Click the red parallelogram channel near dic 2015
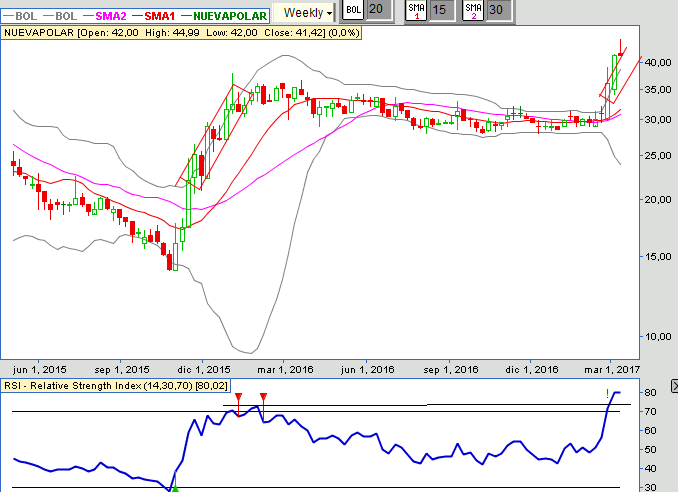678x495 pixels. pyautogui.click(x=212, y=135)
